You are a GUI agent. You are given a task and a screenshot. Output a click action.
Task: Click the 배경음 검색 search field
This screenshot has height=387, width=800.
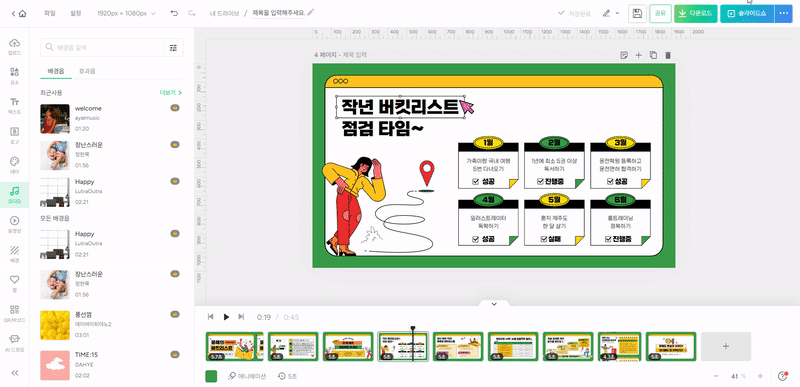click(102, 48)
